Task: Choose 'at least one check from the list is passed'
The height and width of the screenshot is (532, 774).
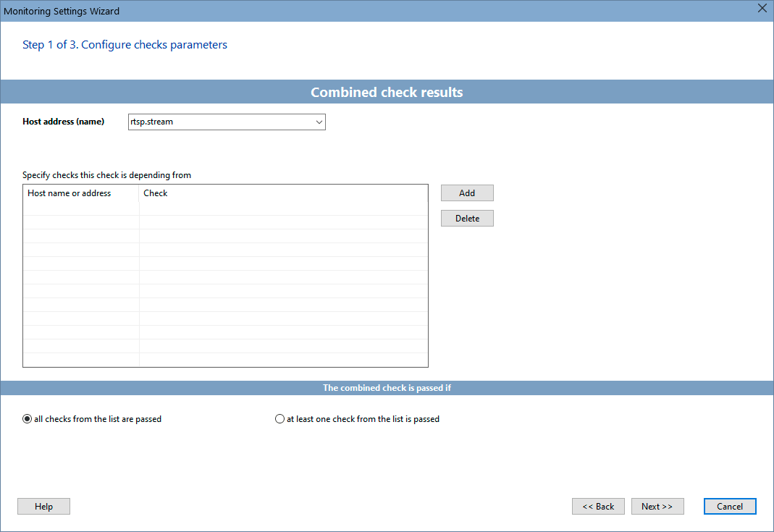Action: [280, 419]
